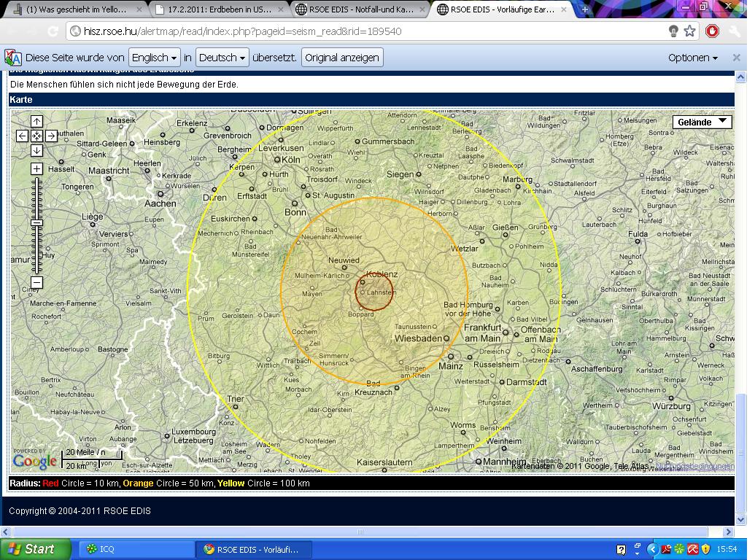Pan the map up
The image size is (755, 560).
pyautogui.click(x=37, y=121)
